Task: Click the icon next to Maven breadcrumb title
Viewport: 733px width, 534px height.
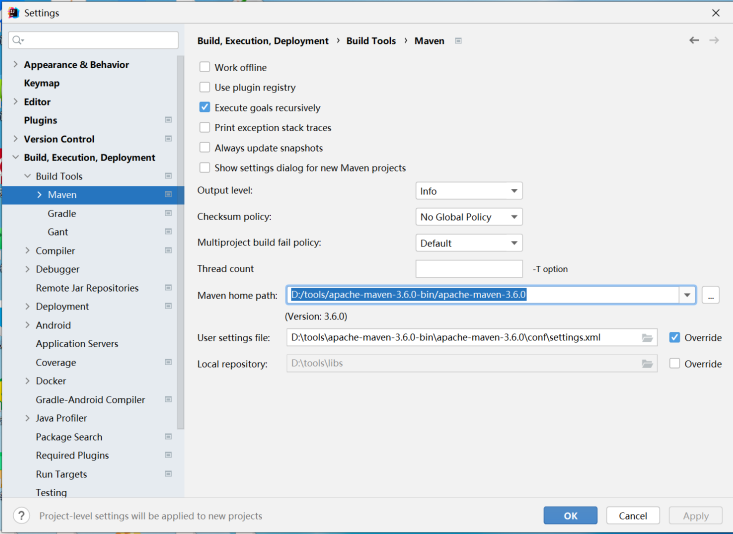Action: click(459, 41)
